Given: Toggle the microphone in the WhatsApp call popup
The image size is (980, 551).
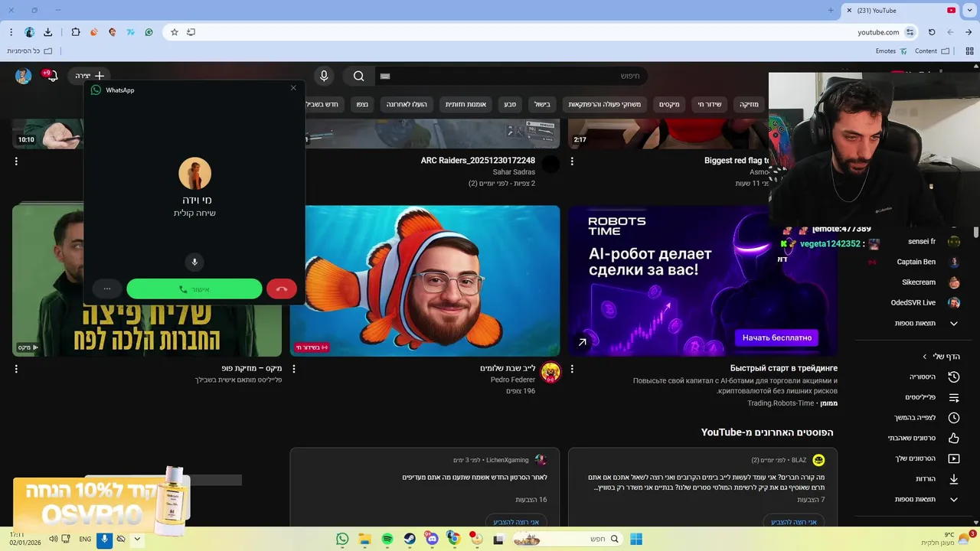Looking at the screenshot, I should tap(194, 262).
